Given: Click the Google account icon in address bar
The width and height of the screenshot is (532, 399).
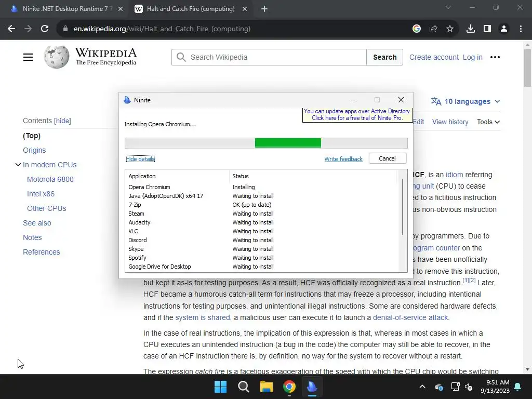Looking at the screenshot, I should 417,29.
